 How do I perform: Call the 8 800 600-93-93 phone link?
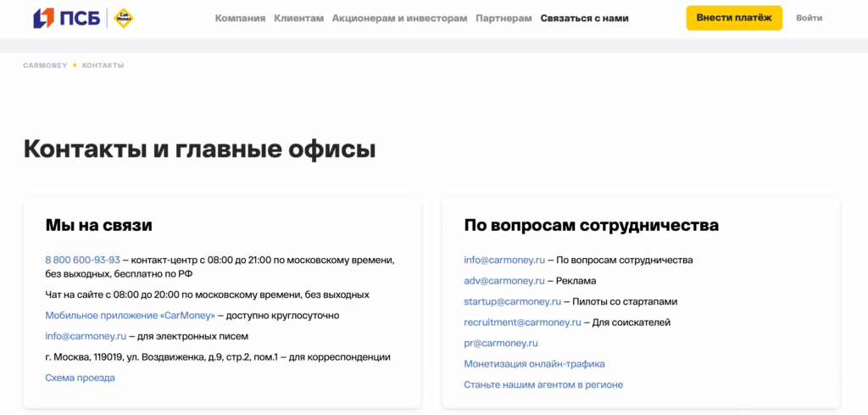coord(82,260)
